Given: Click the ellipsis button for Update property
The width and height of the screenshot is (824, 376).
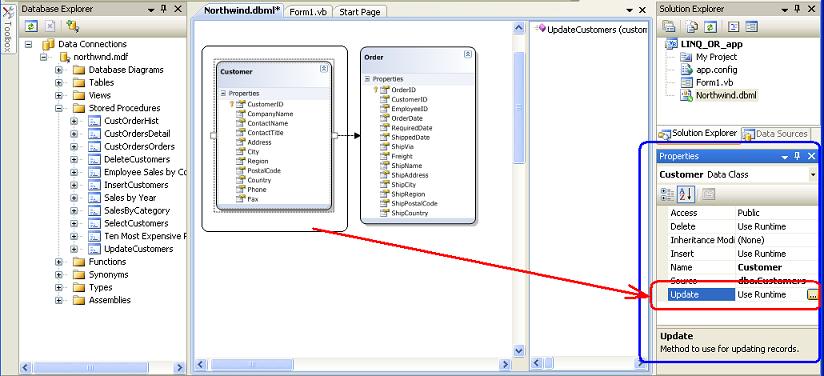Looking at the screenshot, I should tap(812, 295).
